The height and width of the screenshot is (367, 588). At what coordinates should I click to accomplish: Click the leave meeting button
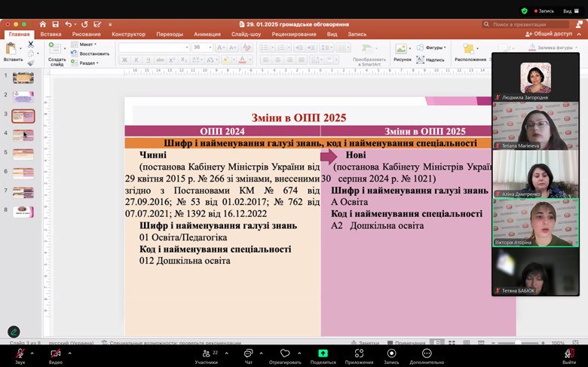569,353
